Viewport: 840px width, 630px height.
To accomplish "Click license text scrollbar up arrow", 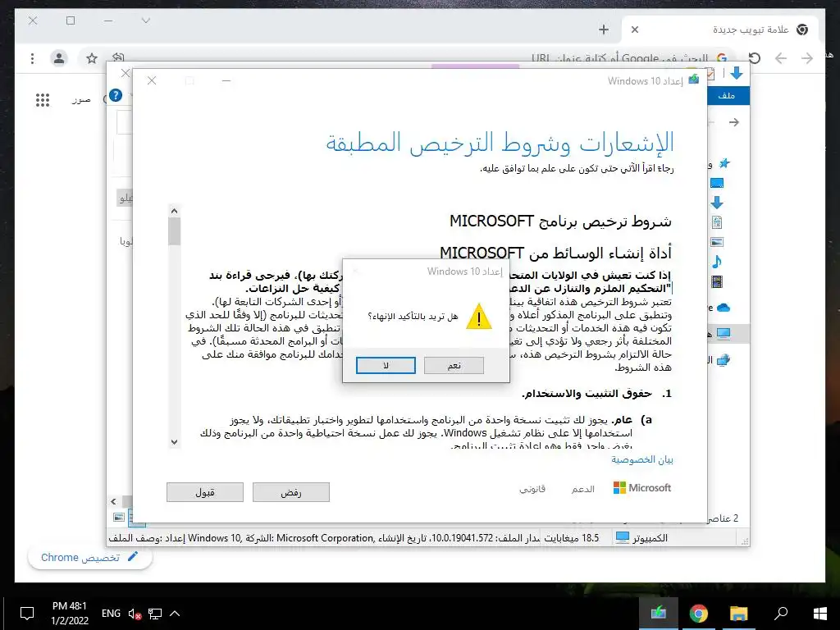I will pyautogui.click(x=174, y=211).
